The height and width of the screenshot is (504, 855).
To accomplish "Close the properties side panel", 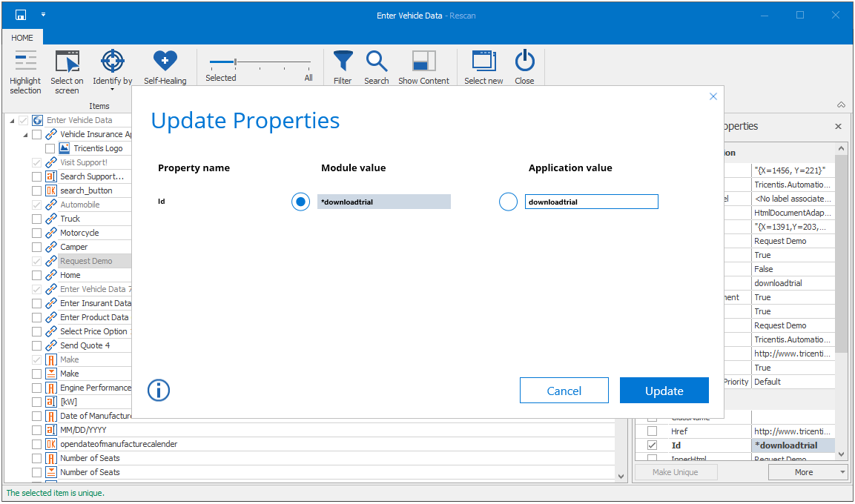I will tap(838, 127).
